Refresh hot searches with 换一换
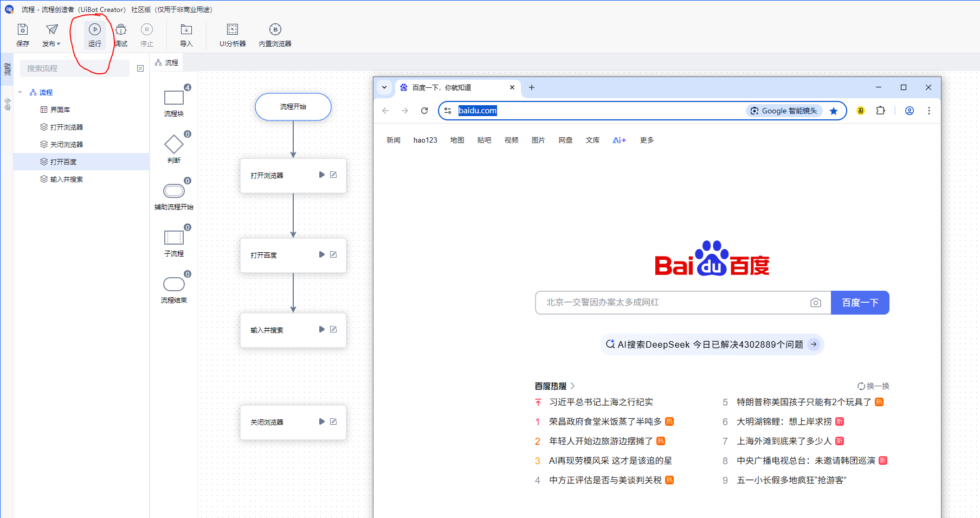This screenshot has height=518, width=980. pyautogui.click(x=873, y=386)
